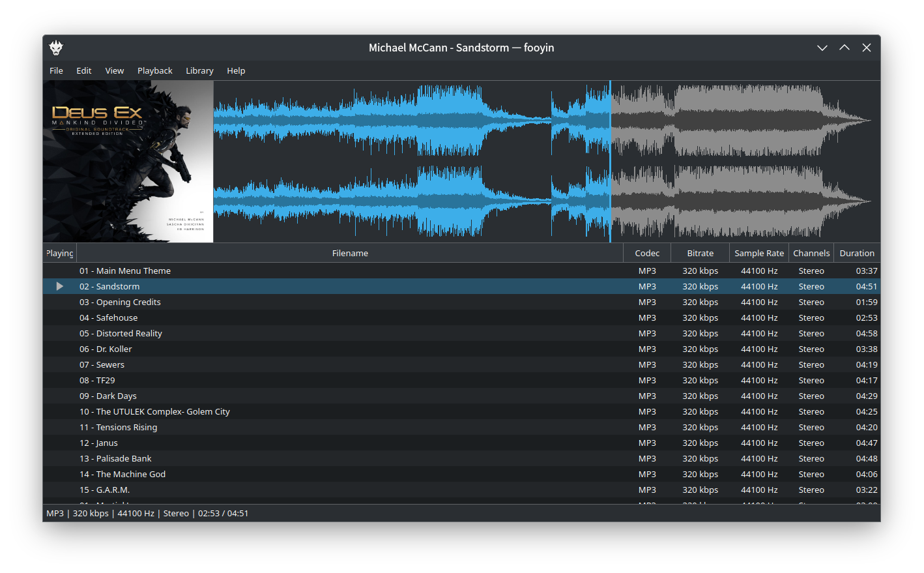The width and height of the screenshot is (924, 573).
Task: Select track 10 - The UTULEK Complex- Golem City
Action: pos(154,411)
